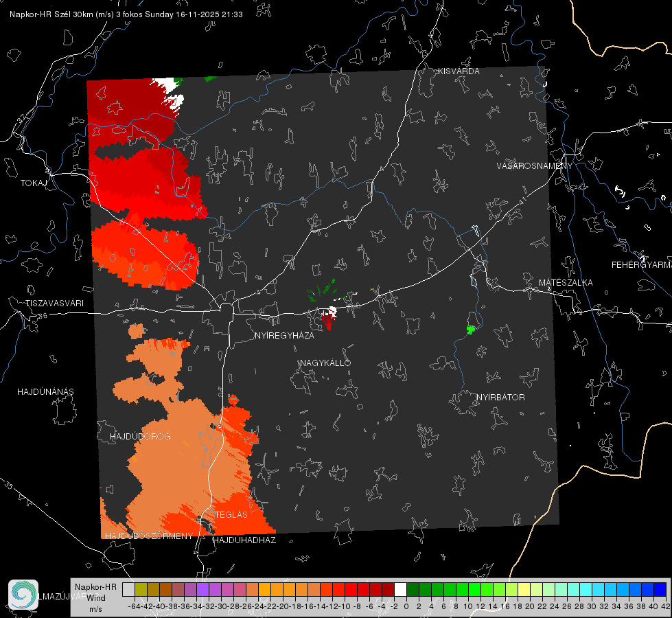The image size is (672, 618).
Task: Click the VÁSÁROSNAMÉNY city label
Action: [535, 166]
